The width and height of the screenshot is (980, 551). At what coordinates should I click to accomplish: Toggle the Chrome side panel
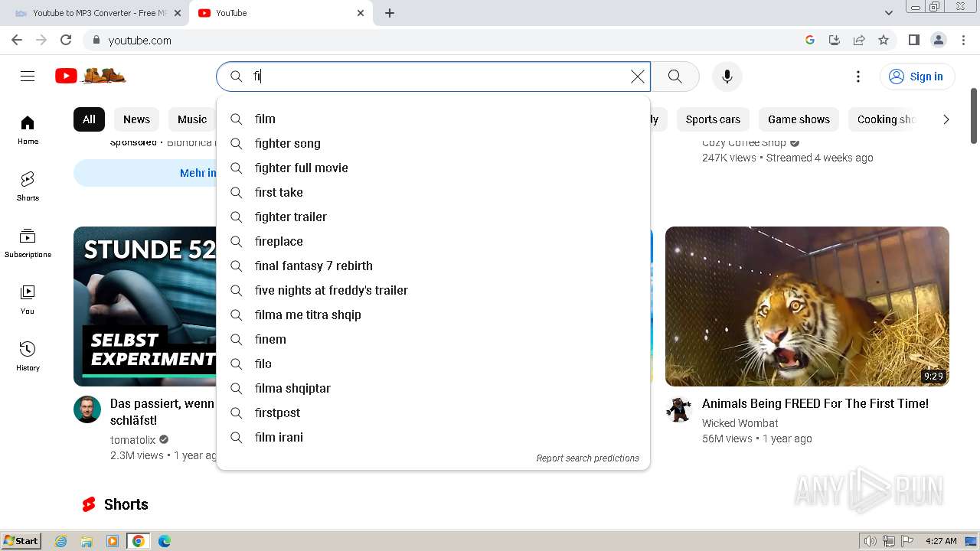913,40
